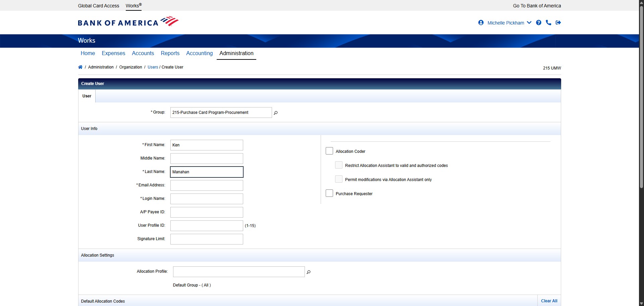Click the Email Address input field

point(206,185)
